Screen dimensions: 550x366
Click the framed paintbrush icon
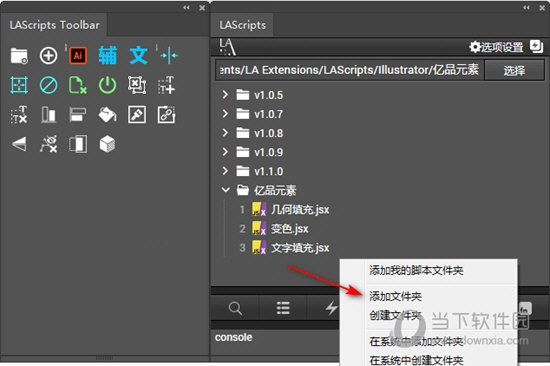[x=137, y=115]
